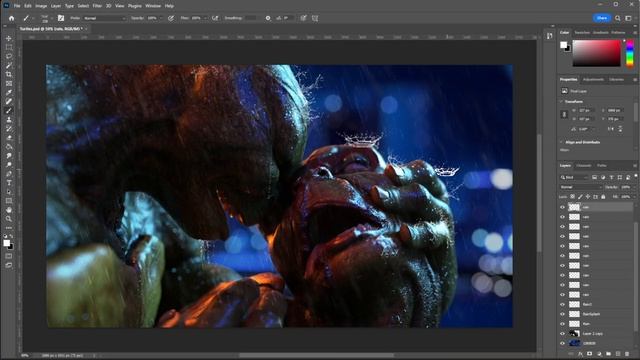
Task: Select the Pen tool
Action: pyautogui.click(x=9, y=174)
